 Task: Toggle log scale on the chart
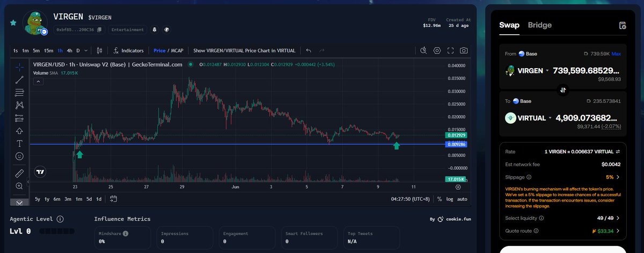point(450,199)
